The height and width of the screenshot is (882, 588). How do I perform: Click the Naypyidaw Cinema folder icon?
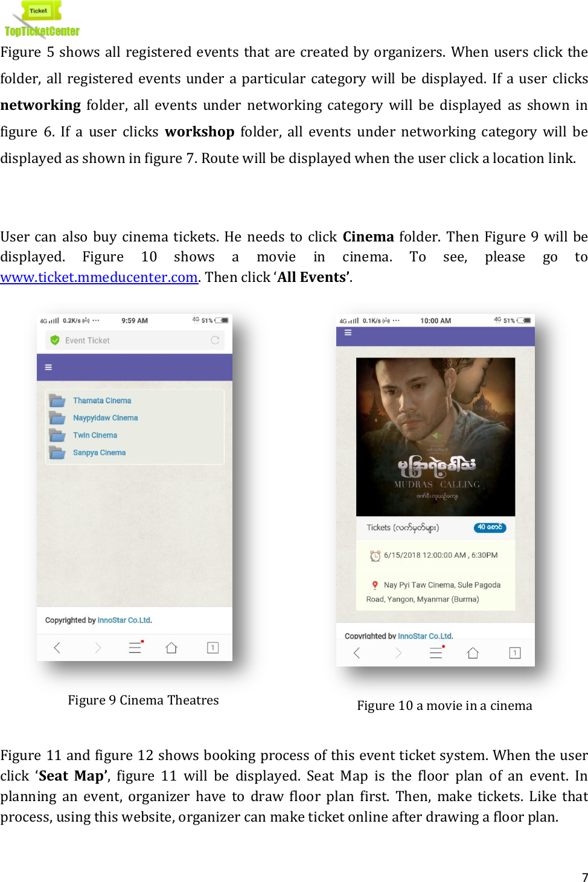point(57,418)
